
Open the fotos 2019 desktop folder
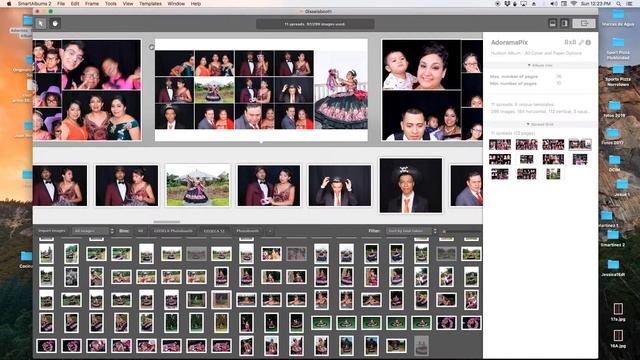click(x=614, y=109)
